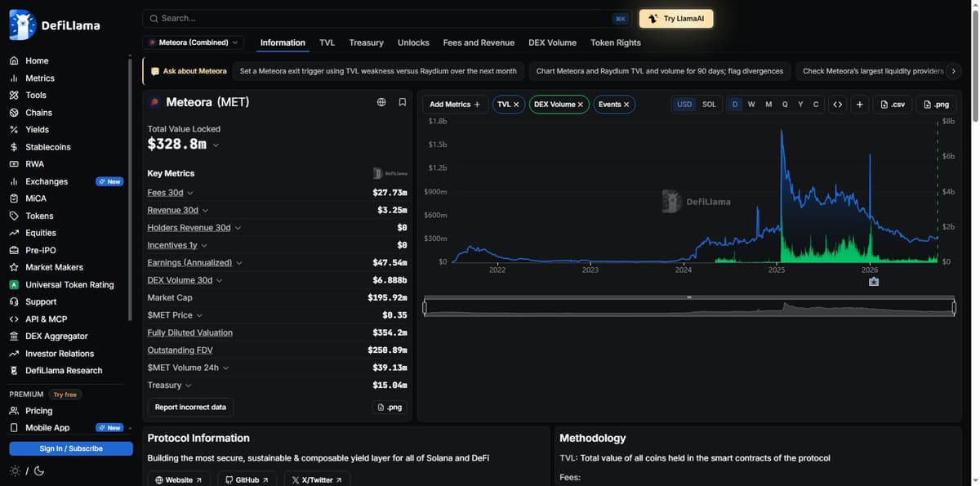Remove the TVL chart metric

516,105
